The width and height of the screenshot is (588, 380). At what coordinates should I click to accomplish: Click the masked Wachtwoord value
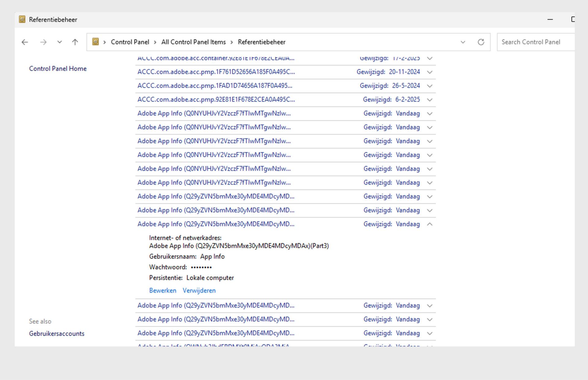click(201, 267)
